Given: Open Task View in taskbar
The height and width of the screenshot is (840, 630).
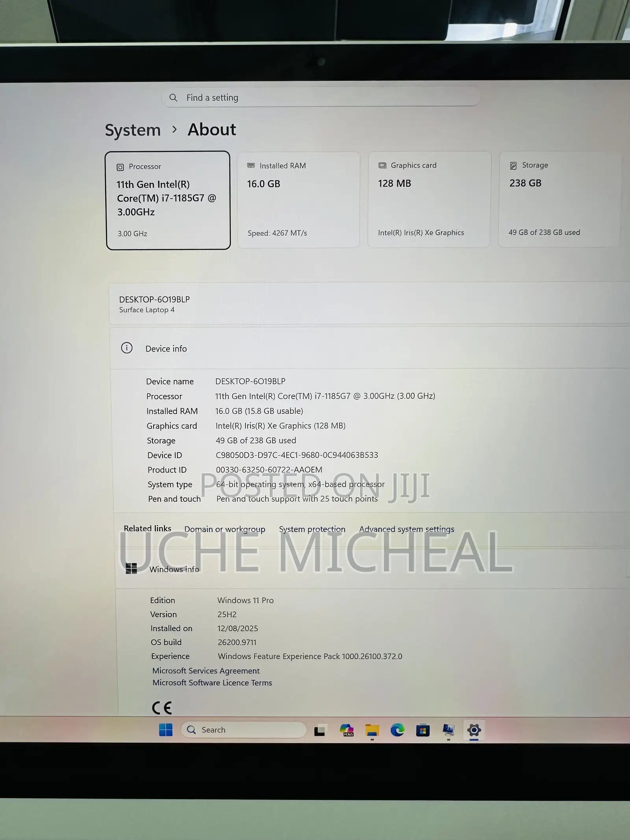Looking at the screenshot, I should point(319,731).
